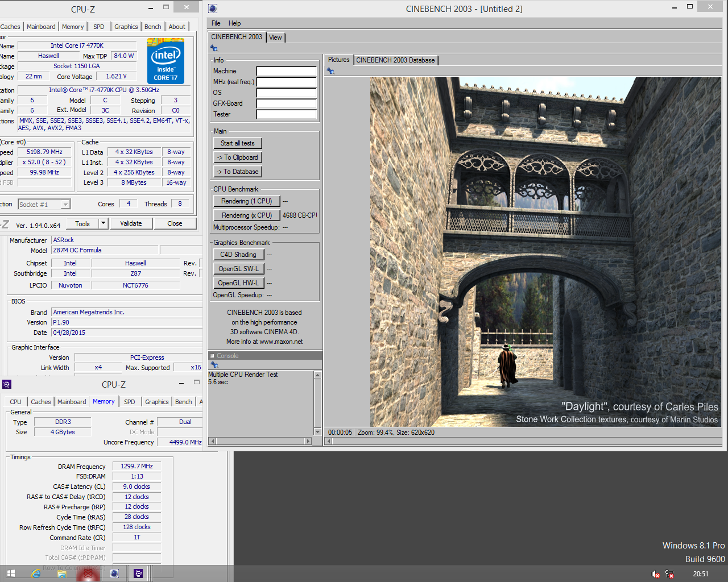
Task: Copy results with To Clipboard button
Action: pos(237,157)
